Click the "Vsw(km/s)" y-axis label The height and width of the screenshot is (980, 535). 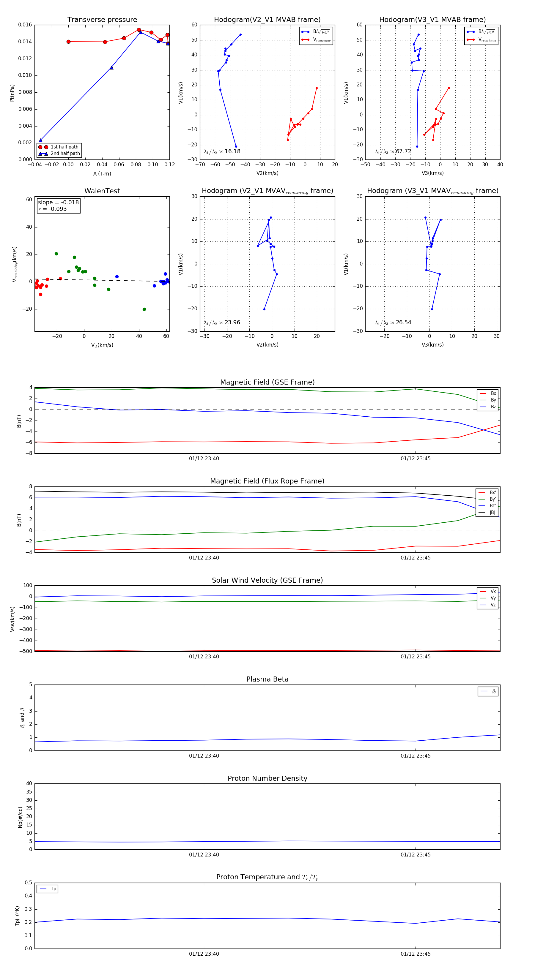point(12,619)
